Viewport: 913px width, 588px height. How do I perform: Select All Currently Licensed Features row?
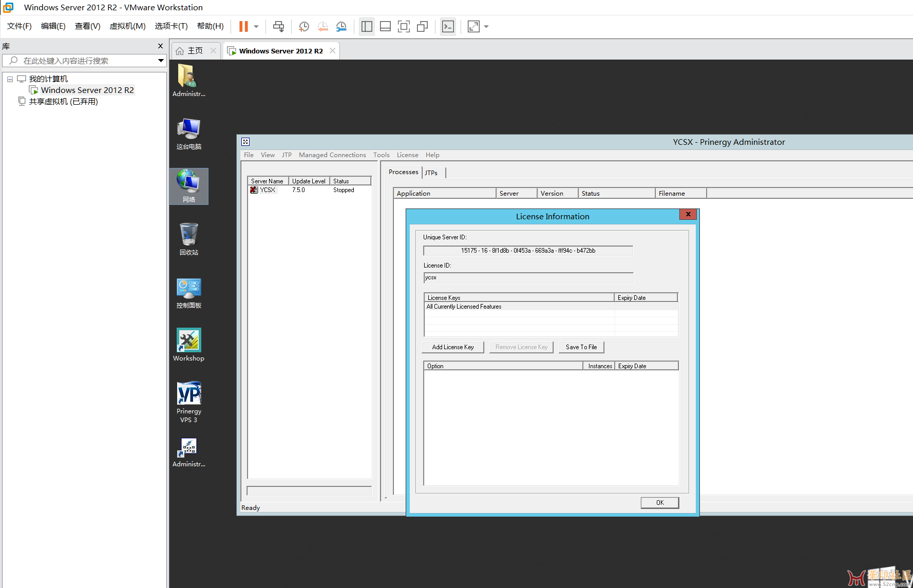point(551,307)
